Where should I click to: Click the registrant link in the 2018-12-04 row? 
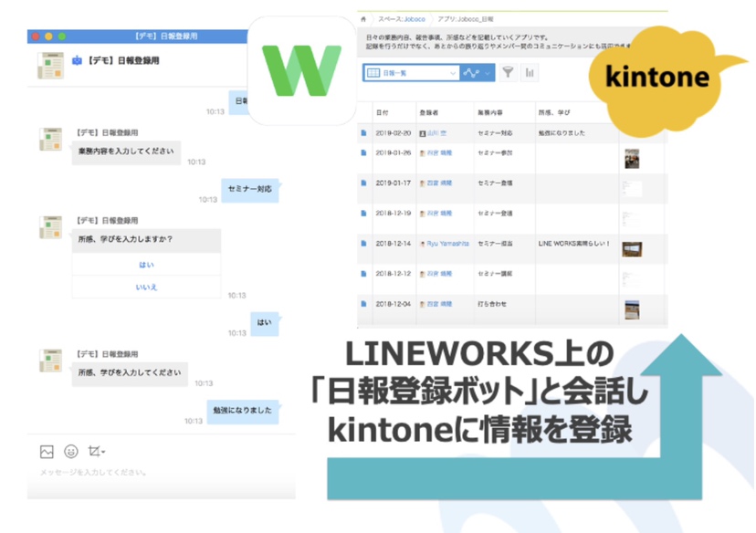[x=439, y=304]
